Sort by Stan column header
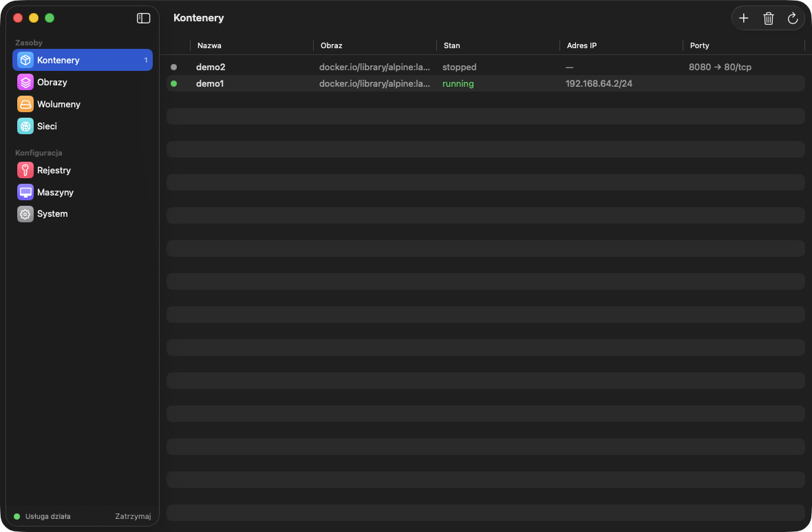812x532 pixels. pyautogui.click(x=451, y=45)
